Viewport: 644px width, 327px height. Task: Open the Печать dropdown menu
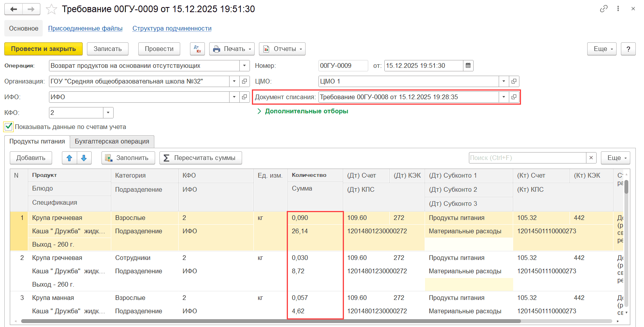[232, 49]
